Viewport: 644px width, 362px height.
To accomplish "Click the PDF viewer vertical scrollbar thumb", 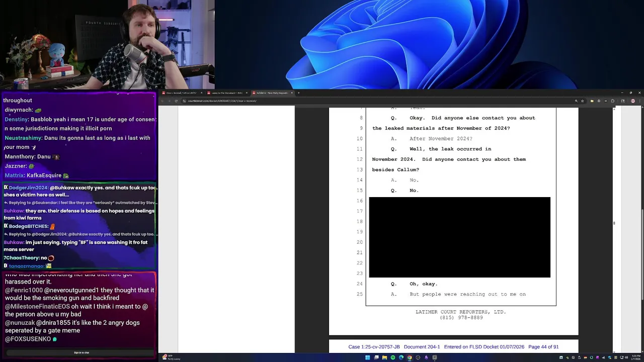I will point(614,223).
